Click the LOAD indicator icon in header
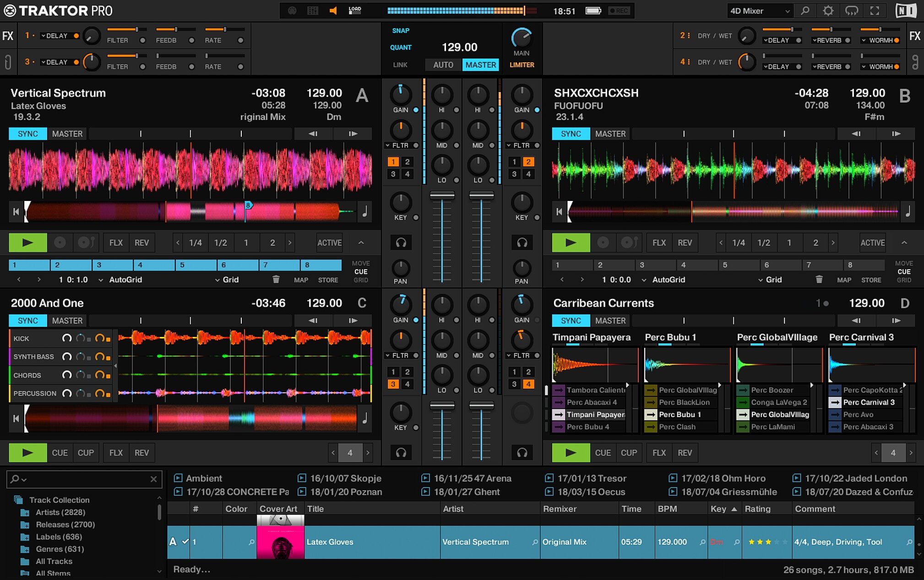924x580 pixels. [355, 10]
